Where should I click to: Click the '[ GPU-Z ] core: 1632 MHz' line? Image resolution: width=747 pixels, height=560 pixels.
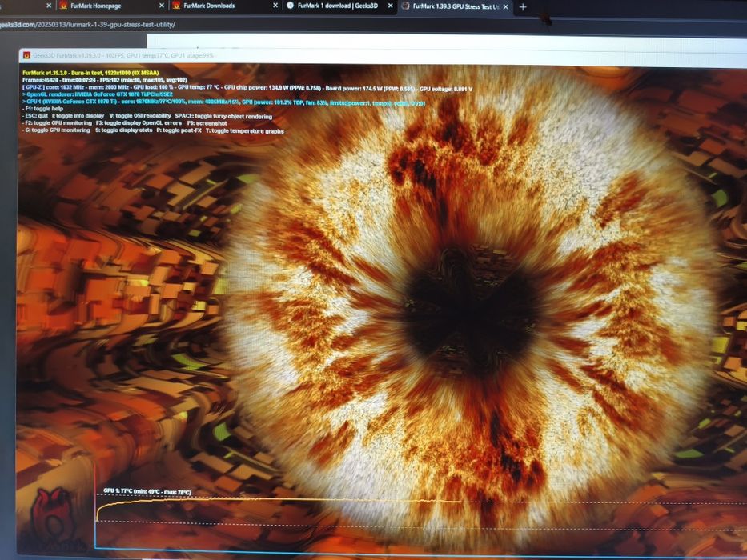point(247,89)
